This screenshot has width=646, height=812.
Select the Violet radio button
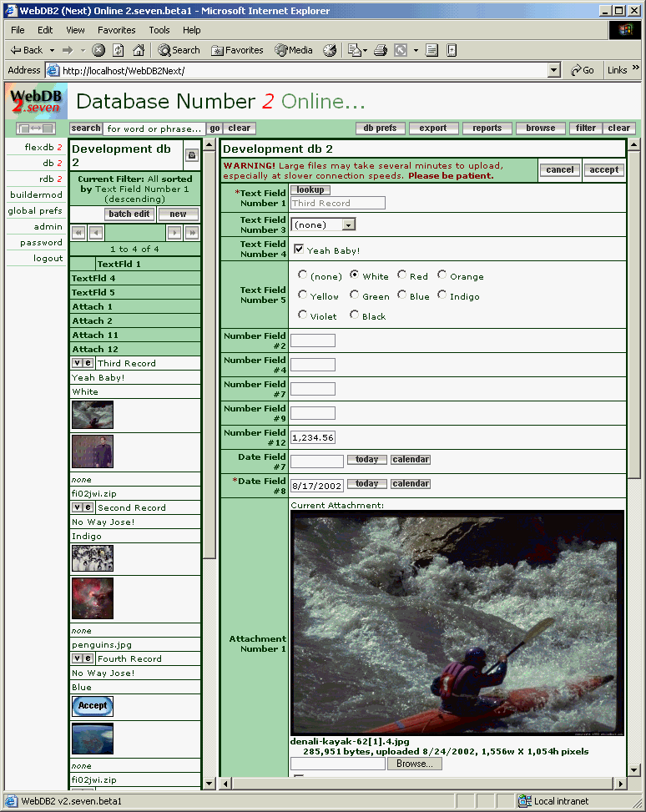tap(302, 315)
